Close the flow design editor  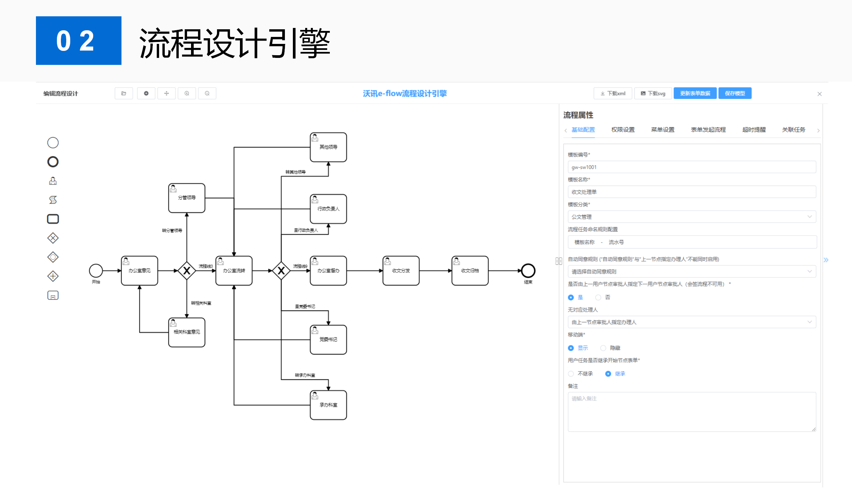pyautogui.click(x=819, y=94)
